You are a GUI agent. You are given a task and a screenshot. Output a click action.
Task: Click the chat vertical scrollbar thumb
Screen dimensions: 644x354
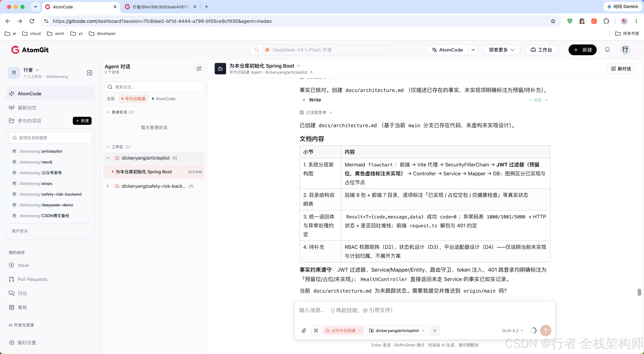click(x=639, y=292)
